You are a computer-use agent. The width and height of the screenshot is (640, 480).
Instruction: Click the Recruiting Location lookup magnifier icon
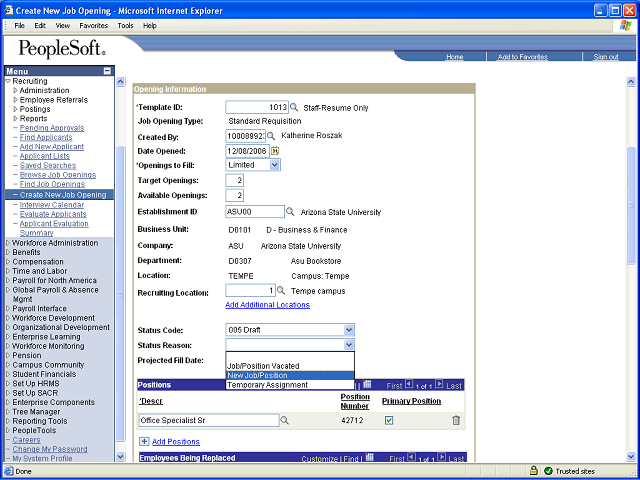(x=281, y=291)
